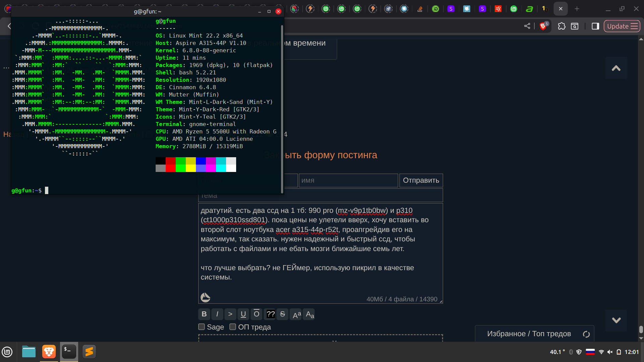The height and width of the screenshot is (362, 644).
Task: Enable the Sage checkbox
Action: (x=202, y=327)
